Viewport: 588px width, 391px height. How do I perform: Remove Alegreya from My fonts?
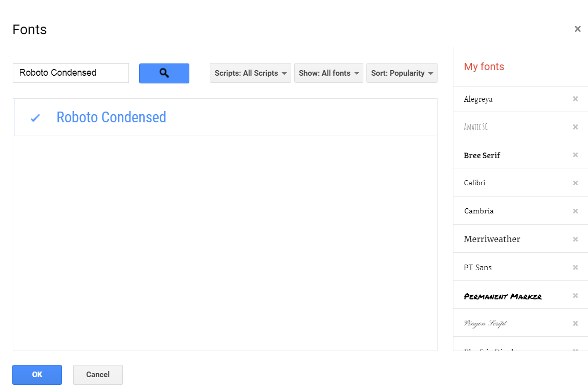pos(575,99)
